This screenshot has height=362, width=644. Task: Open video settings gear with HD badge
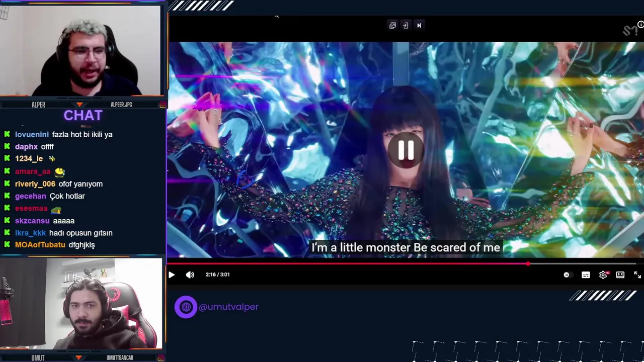pos(604,275)
